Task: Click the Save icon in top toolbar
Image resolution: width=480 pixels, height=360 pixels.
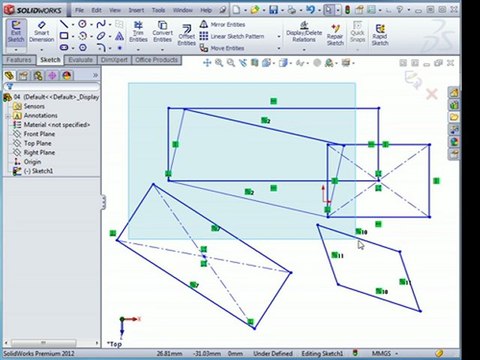Action: pos(273,10)
